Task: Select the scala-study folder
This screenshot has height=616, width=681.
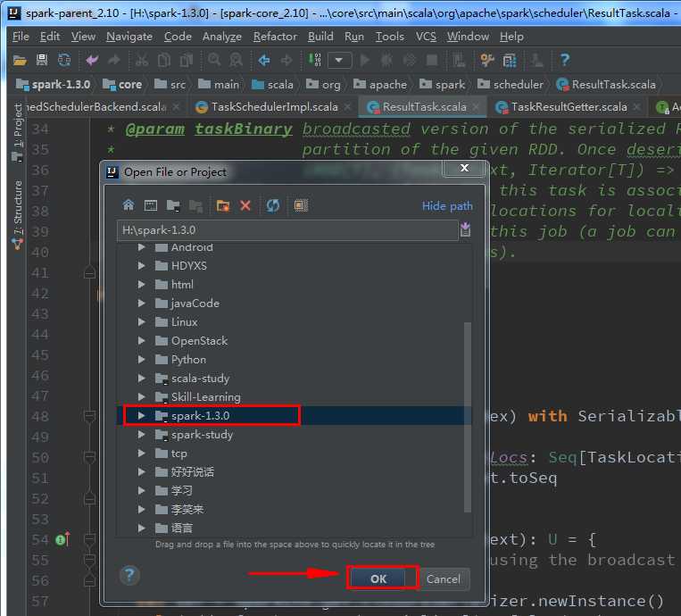Action: click(200, 379)
